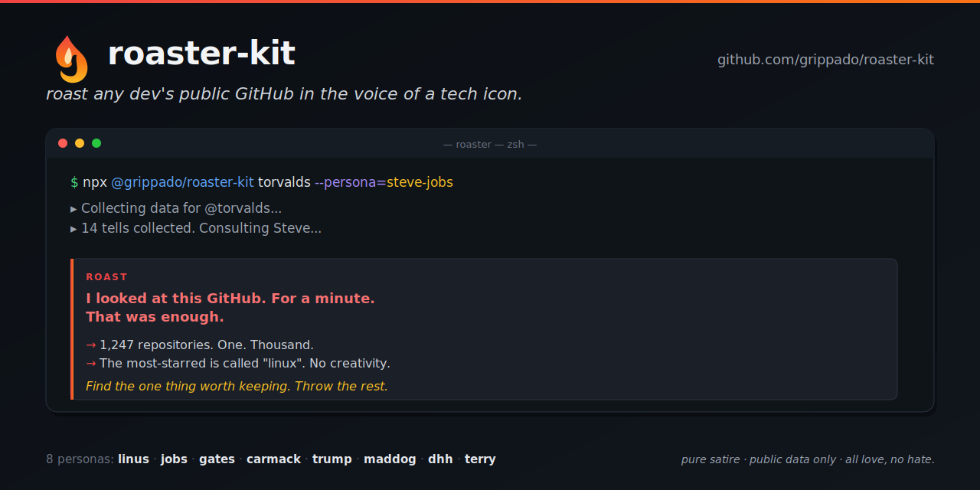
Task: Click the green terminal maximize dot
Action: tap(96, 143)
